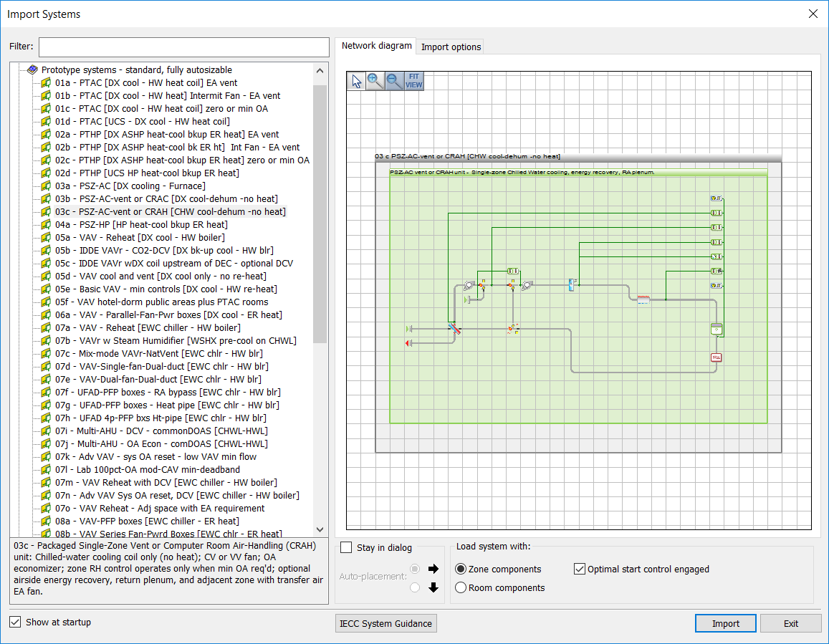Image resolution: width=829 pixels, height=644 pixels.
Task: Click the red return plenum block
Action: [716, 357]
